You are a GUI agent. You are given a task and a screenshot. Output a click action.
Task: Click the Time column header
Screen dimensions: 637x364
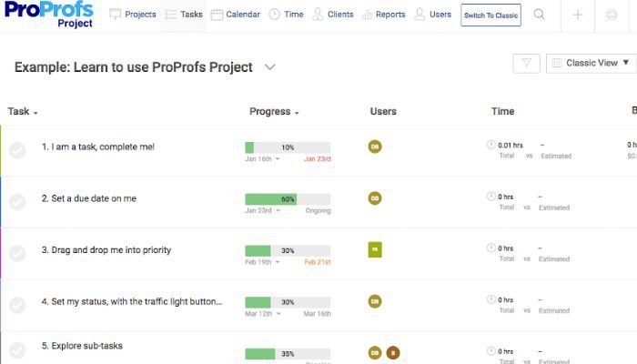502,111
